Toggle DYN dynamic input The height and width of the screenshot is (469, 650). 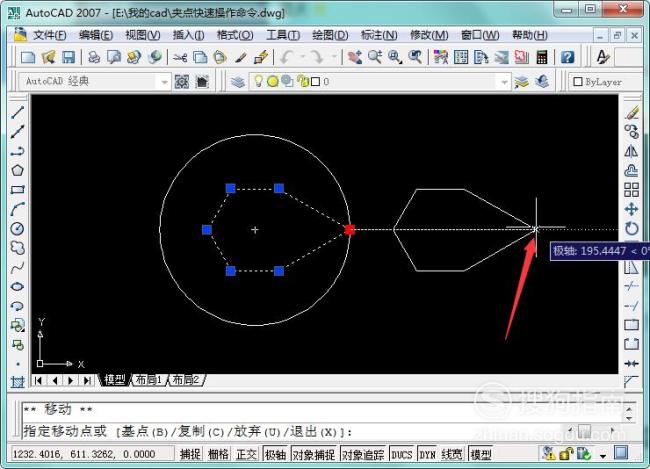[x=427, y=454]
